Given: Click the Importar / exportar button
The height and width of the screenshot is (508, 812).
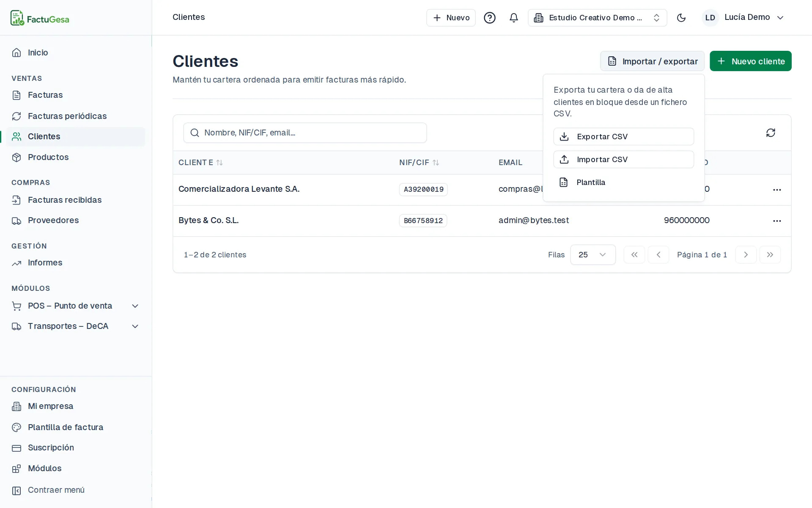Looking at the screenshot, I should pyautogui.click(x=652, y=61).
